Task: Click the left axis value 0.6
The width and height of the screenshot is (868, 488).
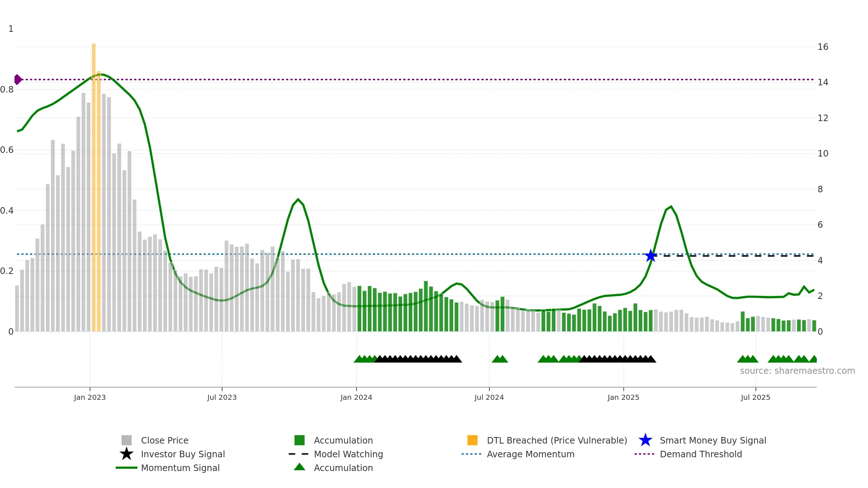Action: (x=7, y=150)
